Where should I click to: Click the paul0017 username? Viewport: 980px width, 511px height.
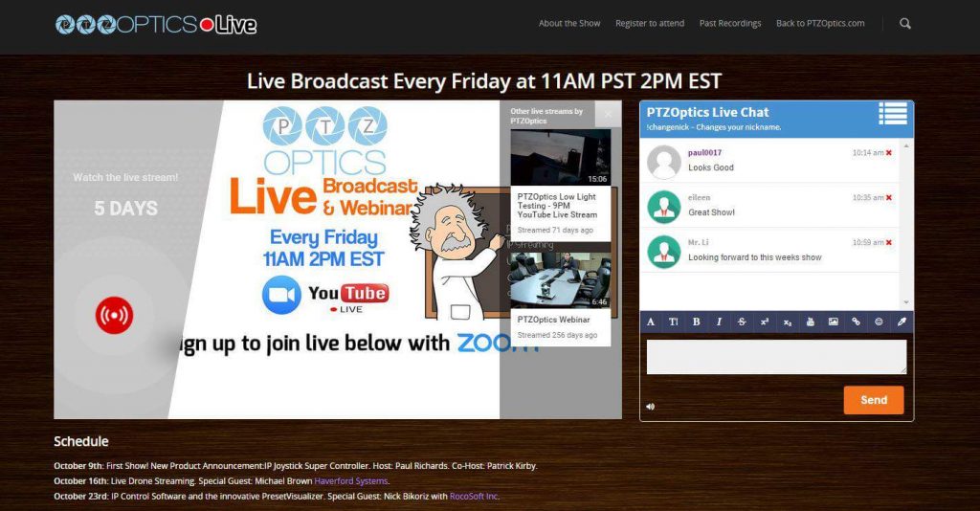click(x=705, y=152)
